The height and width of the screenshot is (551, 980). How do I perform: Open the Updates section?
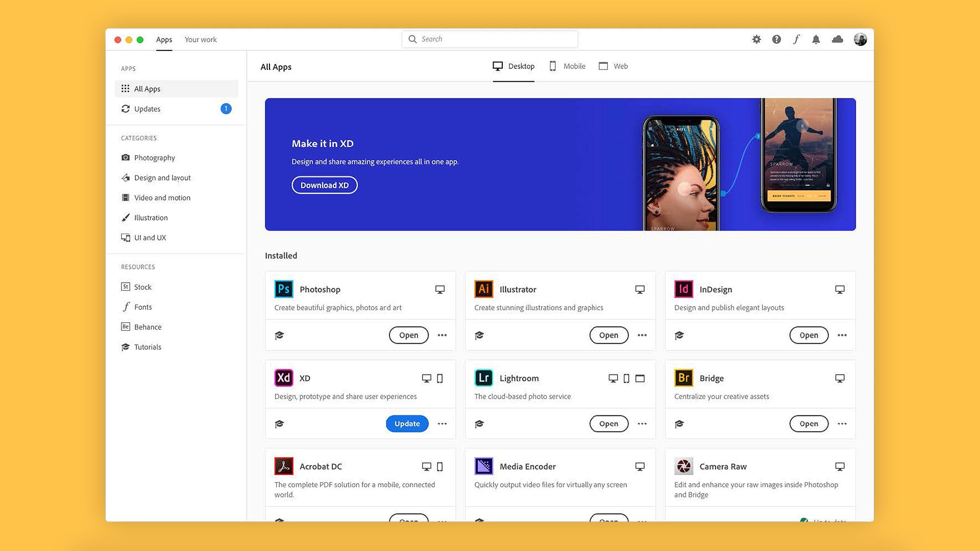pyautogui.click(x=146, y=108)
